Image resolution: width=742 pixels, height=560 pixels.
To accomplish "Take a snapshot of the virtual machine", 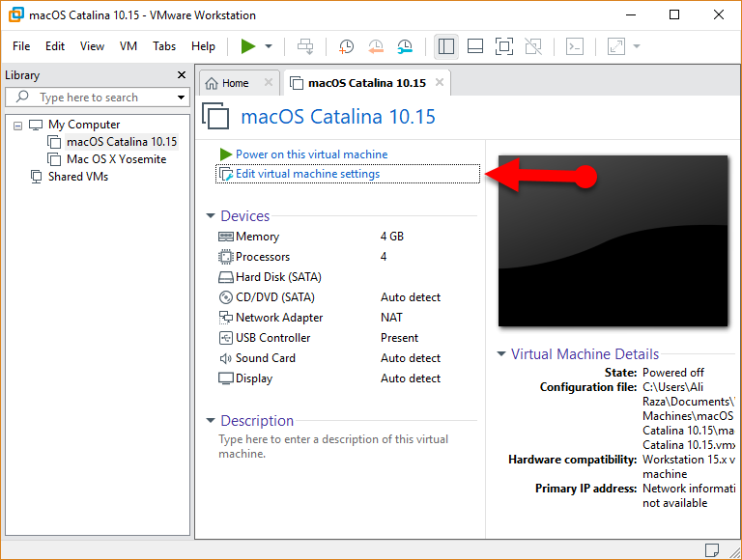I will point(346,46).
